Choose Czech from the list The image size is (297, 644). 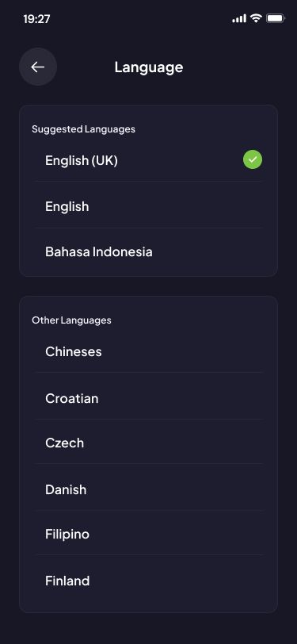[x=149, y=443]
